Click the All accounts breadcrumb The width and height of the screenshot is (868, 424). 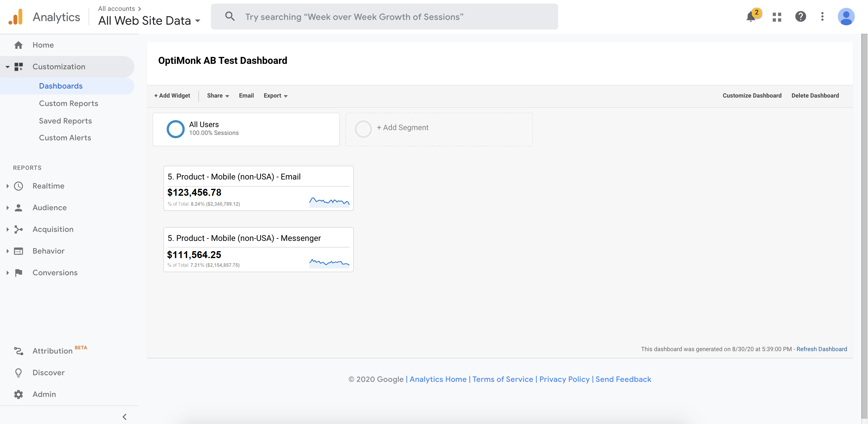coord(117,8)
